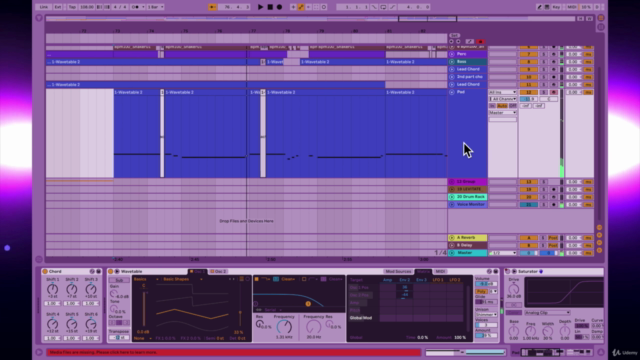
Task: Arm the Bass track for recording
Action: click(x=554, y=62)
